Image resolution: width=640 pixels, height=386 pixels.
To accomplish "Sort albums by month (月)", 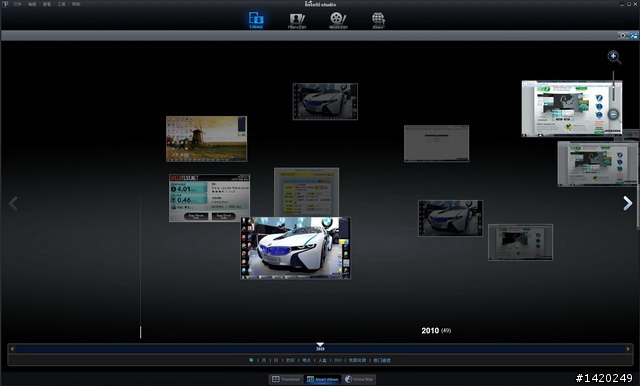I will (x=264, y=360).
